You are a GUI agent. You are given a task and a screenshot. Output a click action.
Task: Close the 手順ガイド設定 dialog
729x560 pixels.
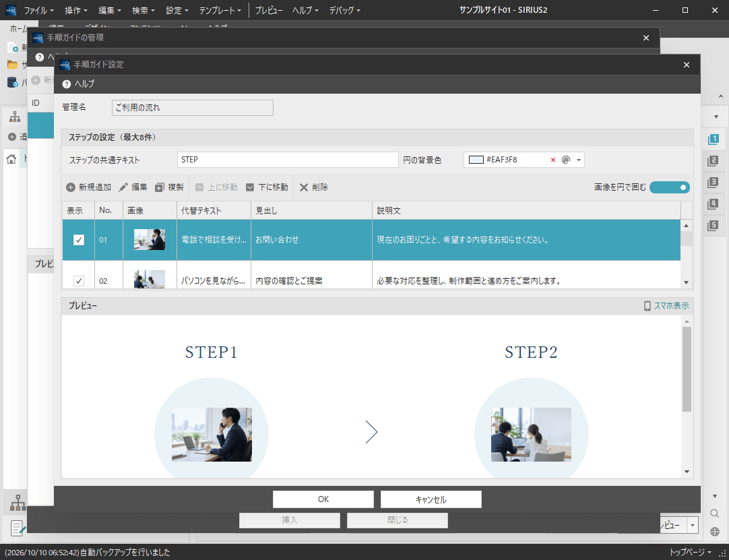687,65
